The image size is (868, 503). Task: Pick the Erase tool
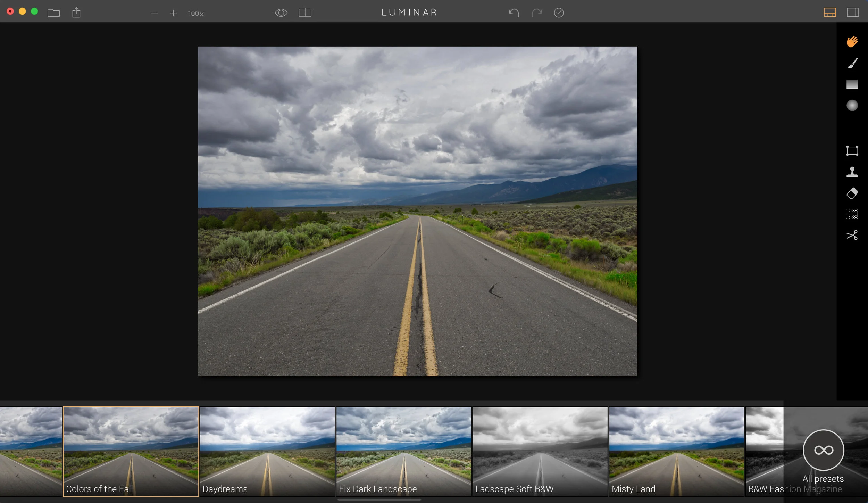coord(852,193)
